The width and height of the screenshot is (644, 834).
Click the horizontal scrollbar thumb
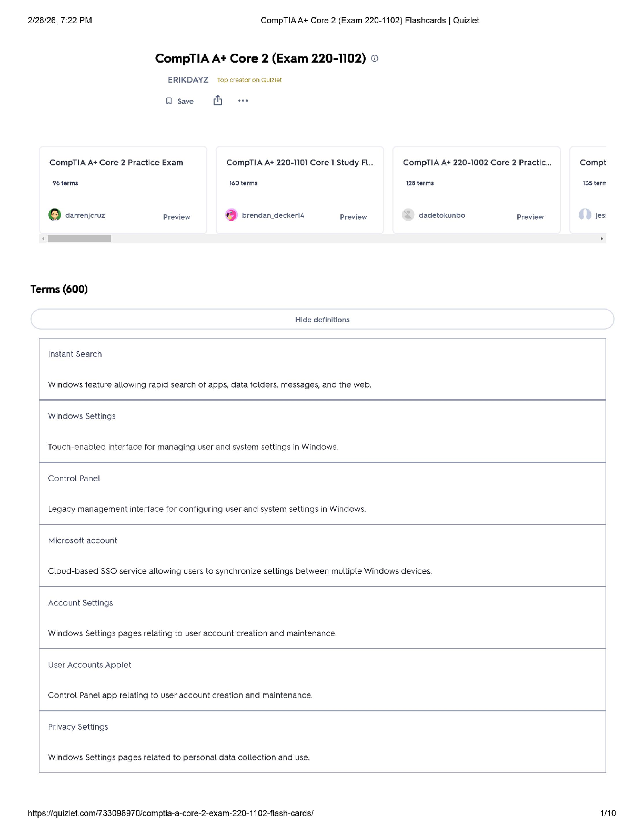coord(79,239)
